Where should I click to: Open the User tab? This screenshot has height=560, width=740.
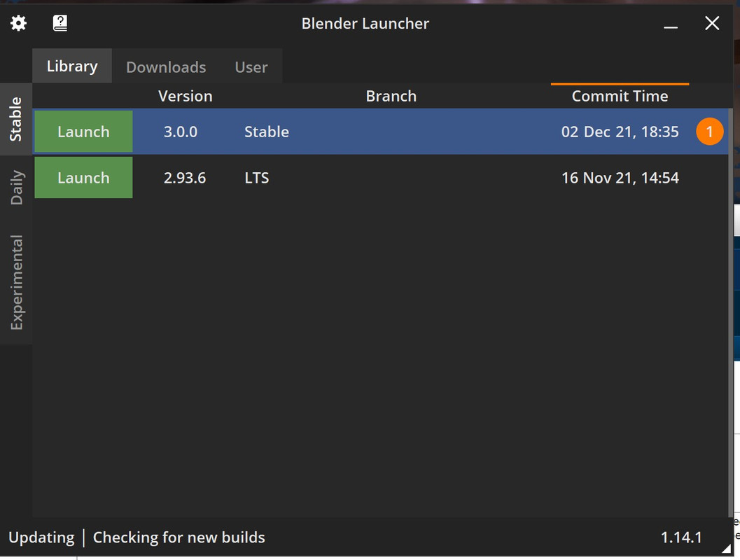pyautogui.click(x=251, y=66)
